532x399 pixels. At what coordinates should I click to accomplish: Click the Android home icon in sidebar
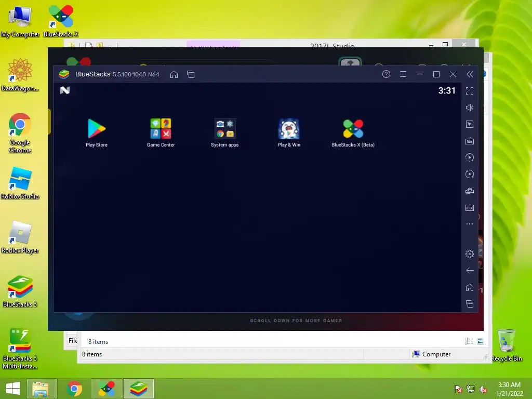pyautogui.click(x=470, y=287)
